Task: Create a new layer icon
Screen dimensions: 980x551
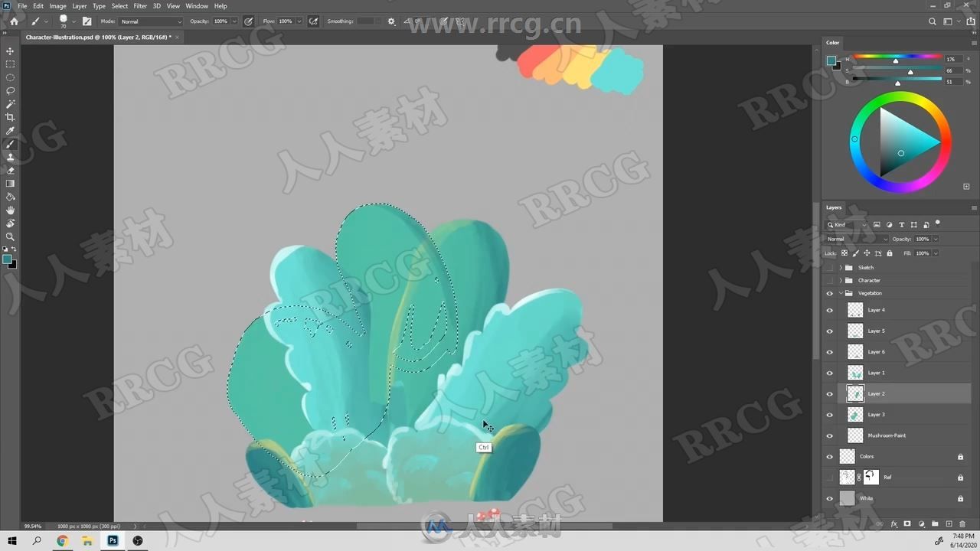Action: click(x=949, y=524)
